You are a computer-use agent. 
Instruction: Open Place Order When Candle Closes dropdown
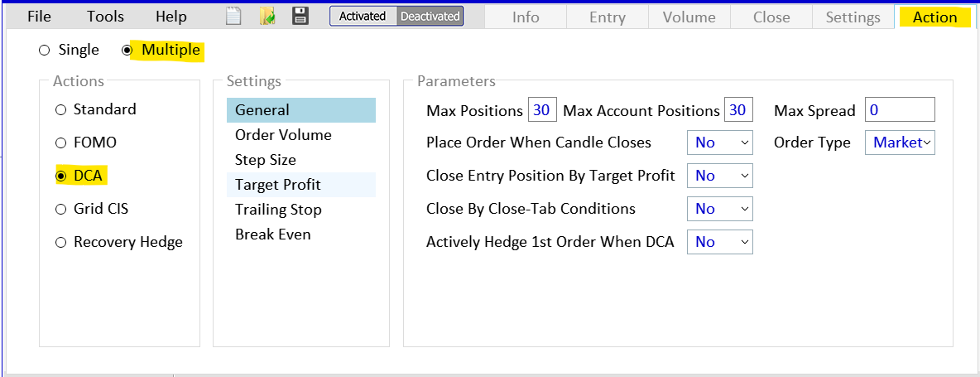pyautogui.click(x=719, y=143)
